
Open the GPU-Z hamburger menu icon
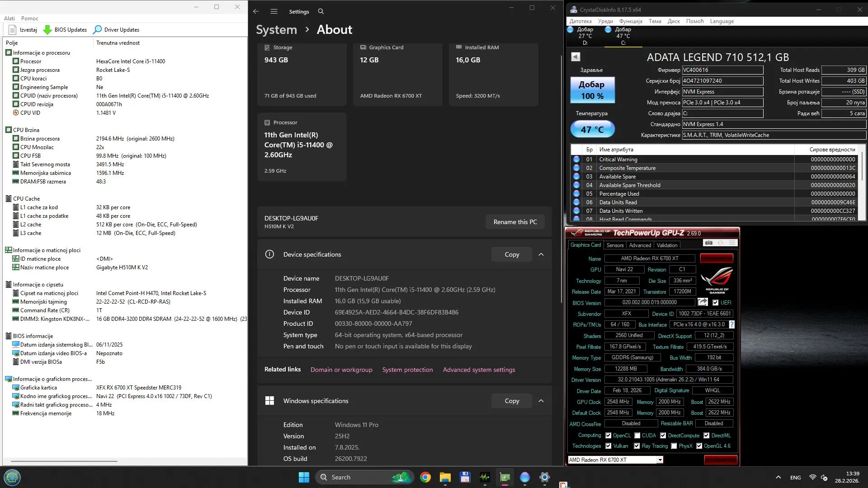(732, 243)
